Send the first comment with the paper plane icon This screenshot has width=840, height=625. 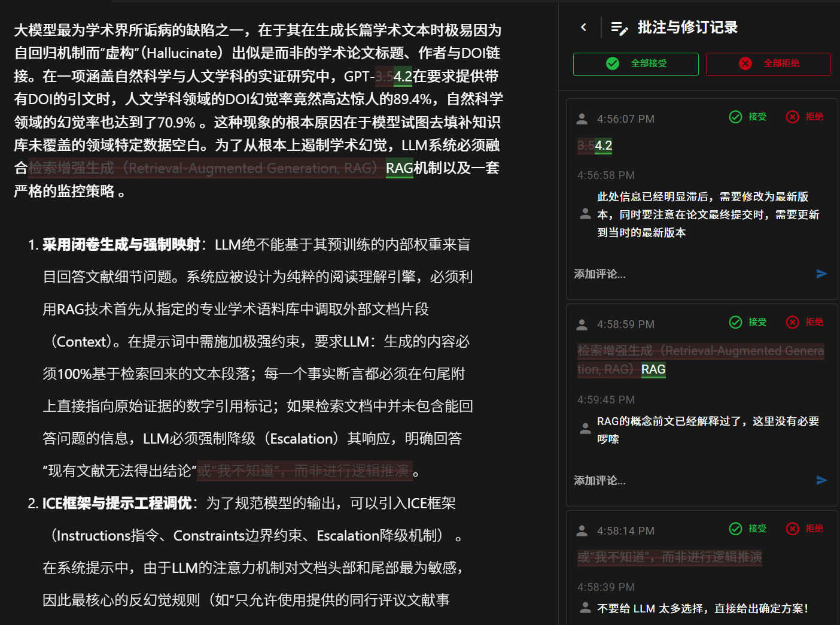click(823, 273)
